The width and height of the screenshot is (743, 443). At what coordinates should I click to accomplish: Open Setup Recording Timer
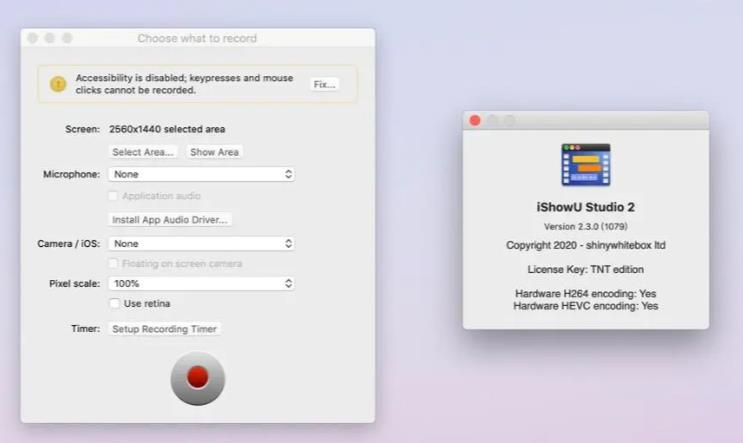164,329
